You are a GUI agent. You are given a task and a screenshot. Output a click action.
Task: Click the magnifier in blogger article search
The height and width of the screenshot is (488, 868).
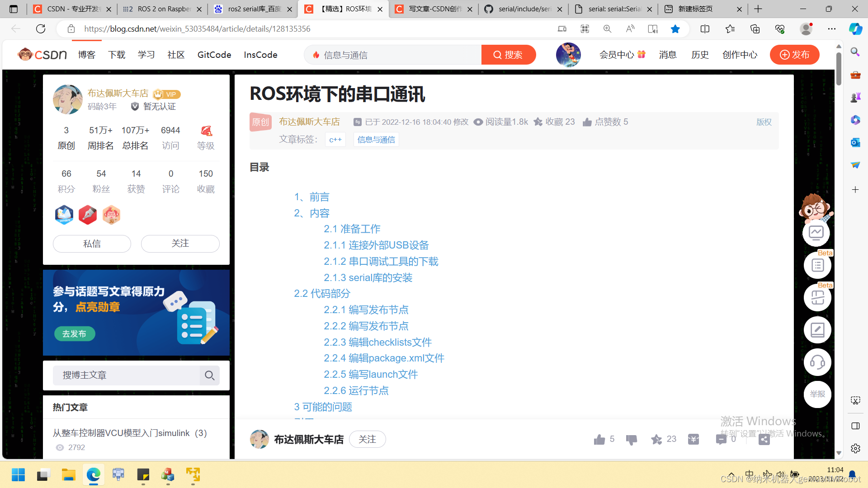[x=209, y=375]
